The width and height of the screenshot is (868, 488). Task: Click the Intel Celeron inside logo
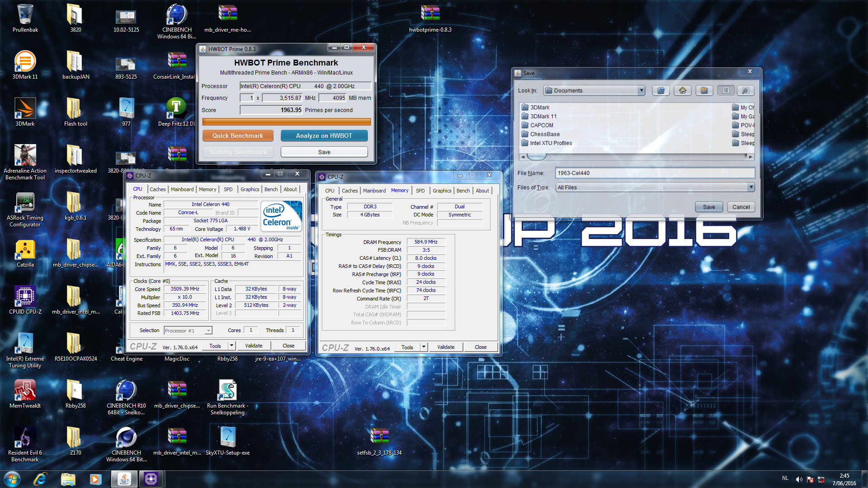[x=281, y=216]
